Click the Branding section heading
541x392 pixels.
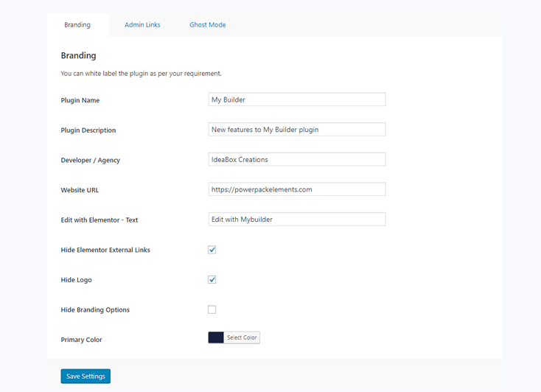pyautogui.click(x=78, y=55)
